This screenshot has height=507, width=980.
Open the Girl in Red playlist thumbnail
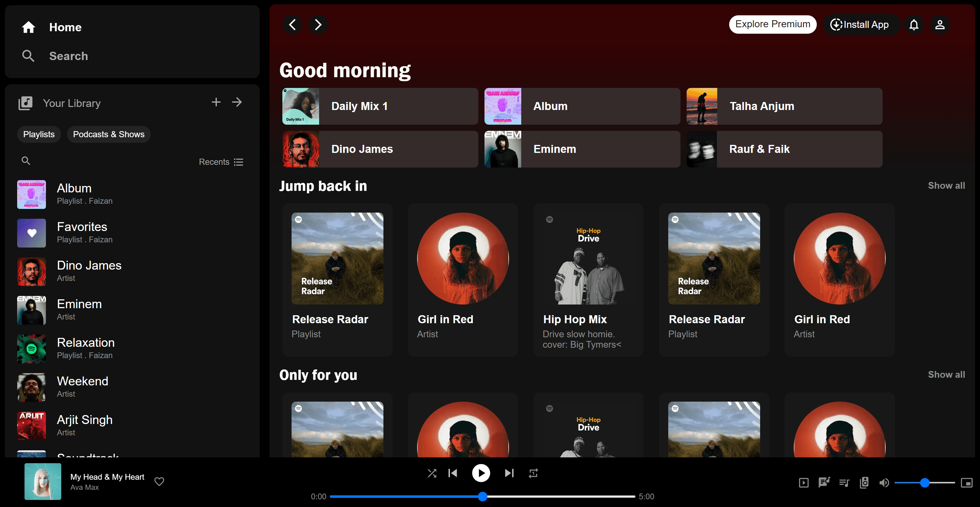pos(463,258)
